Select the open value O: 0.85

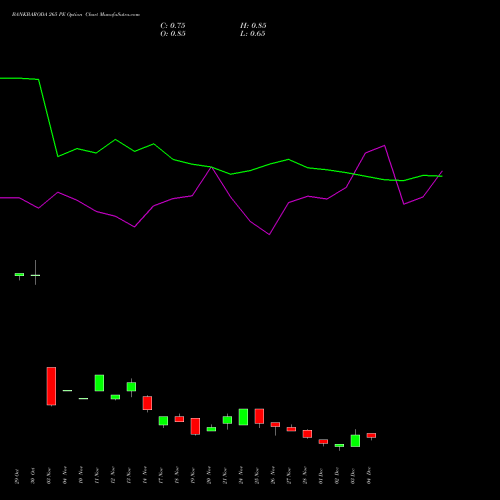tap(173, 34)
